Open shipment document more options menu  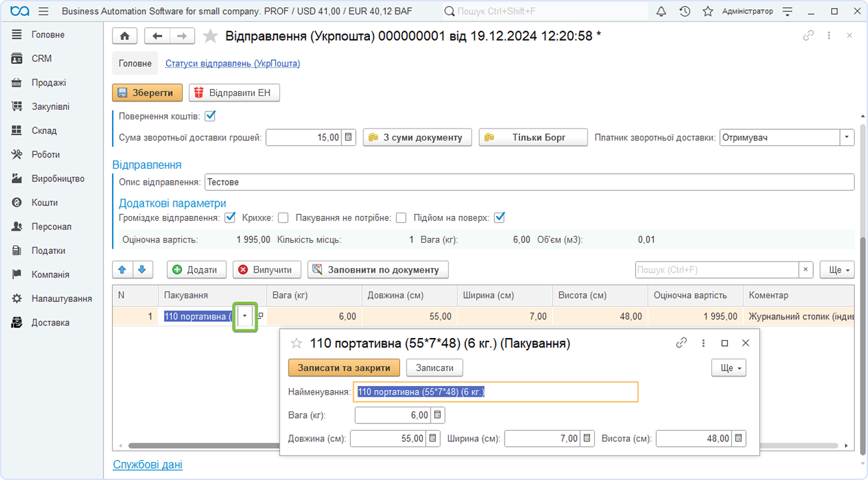point(829,36)
